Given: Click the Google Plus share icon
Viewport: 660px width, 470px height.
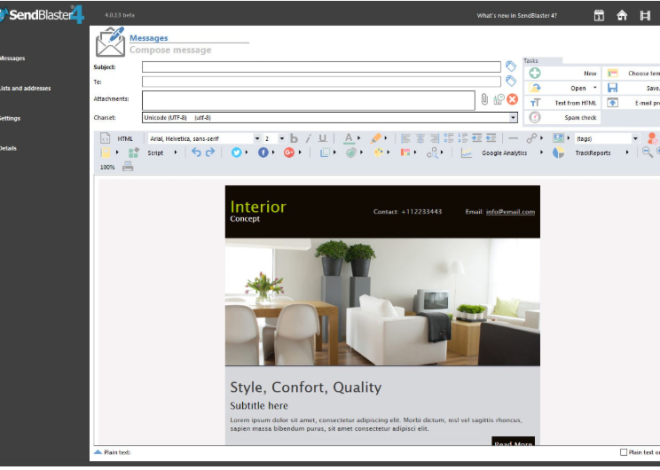Looking at the screenshot, I should point(289,153).
